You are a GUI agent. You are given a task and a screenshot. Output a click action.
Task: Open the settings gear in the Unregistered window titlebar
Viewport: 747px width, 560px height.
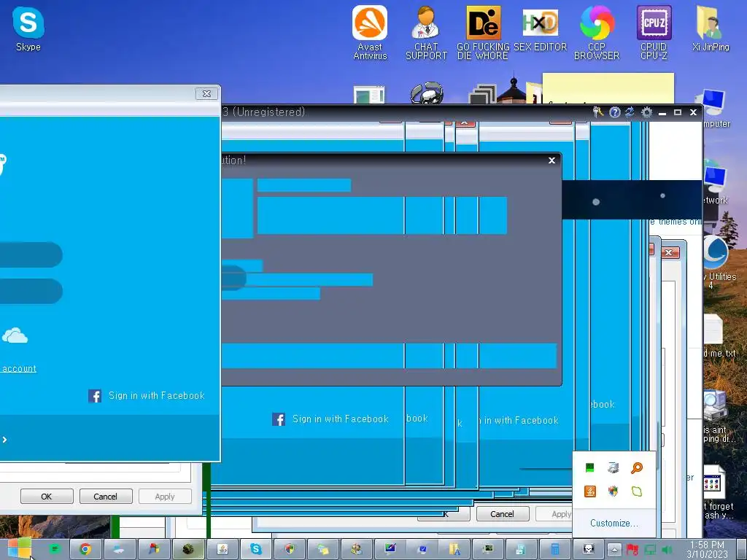pyautogui.click(x=646, y=112)
